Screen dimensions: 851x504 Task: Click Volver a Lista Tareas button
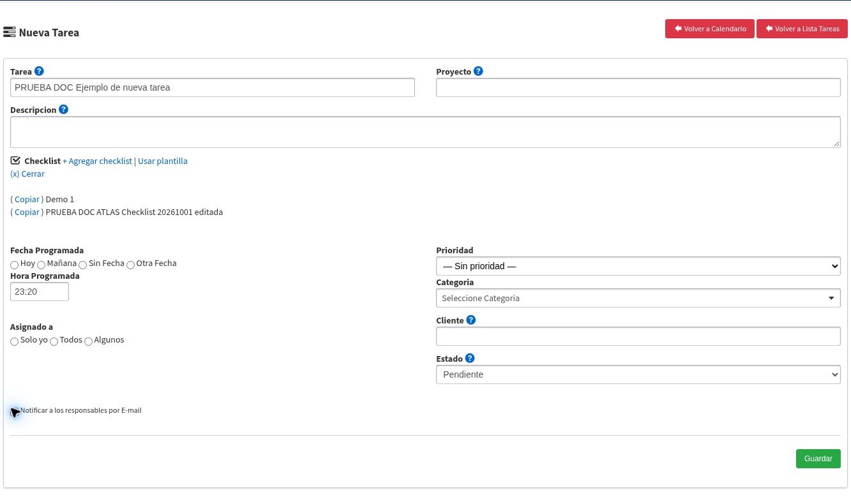[802, 29]
